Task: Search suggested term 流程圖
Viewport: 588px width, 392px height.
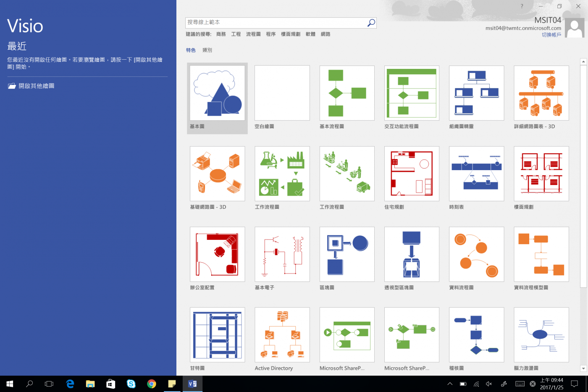Action: pos(253,34)
